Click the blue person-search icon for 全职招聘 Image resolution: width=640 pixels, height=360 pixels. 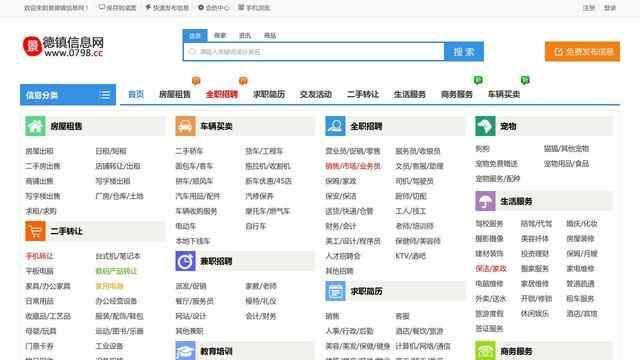(335, 126)
